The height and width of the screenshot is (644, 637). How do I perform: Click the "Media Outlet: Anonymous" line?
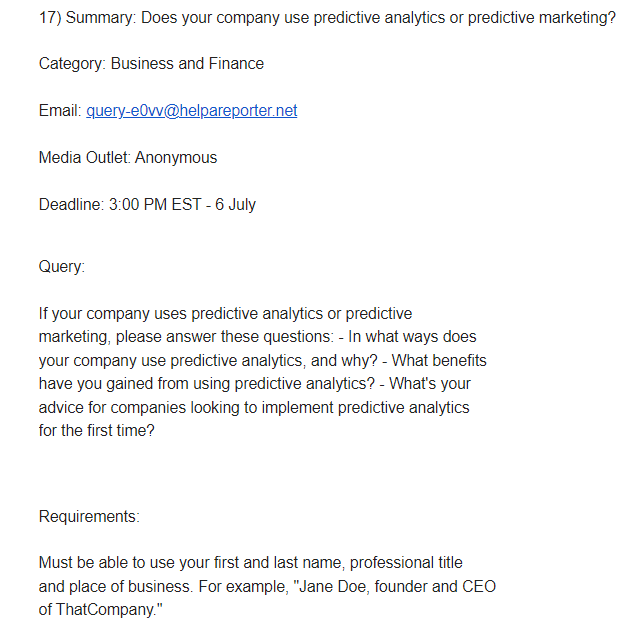(x=127, y=158)
